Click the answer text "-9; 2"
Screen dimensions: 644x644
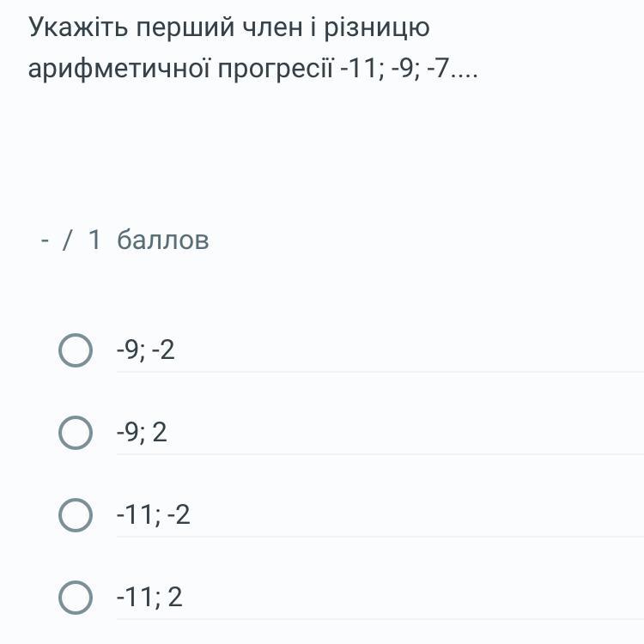(142, 433)
